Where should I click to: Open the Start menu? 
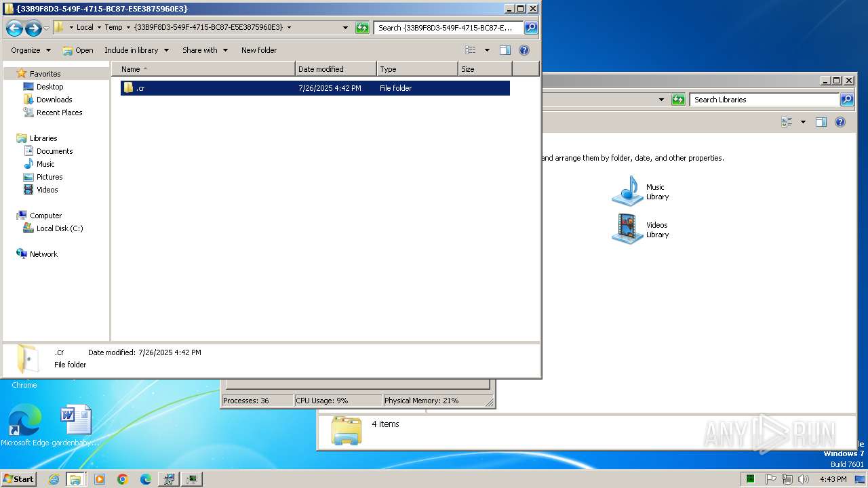click(19, 479)
